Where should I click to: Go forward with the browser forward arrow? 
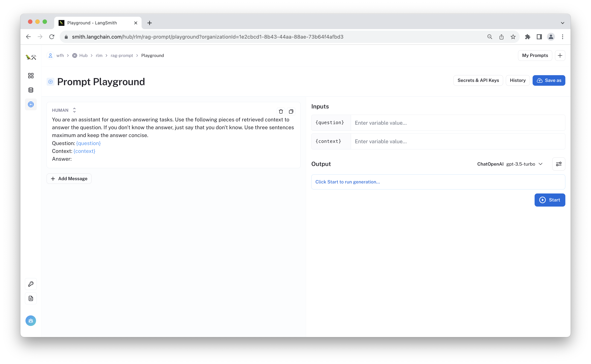coord(40,37)
